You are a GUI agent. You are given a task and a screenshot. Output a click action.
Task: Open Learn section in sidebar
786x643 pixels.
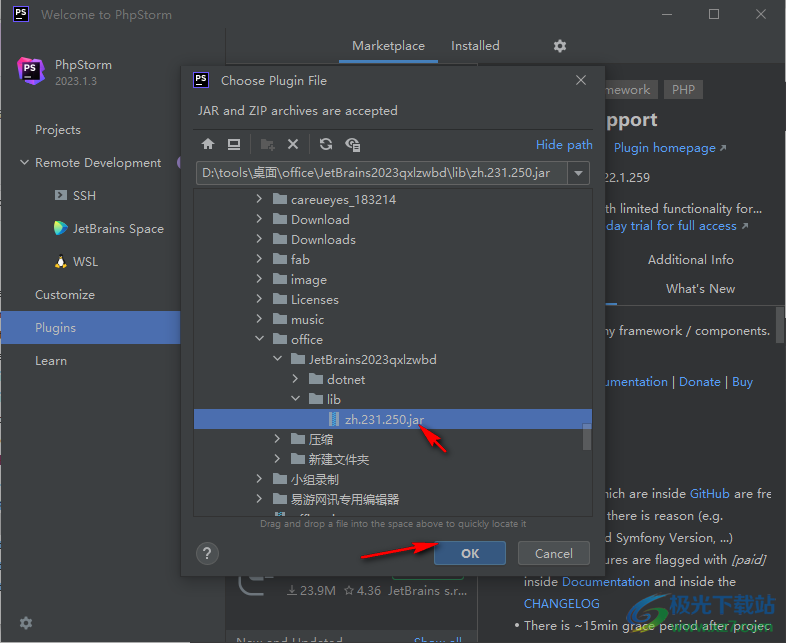pyautogui.click(x=51, y=361)
